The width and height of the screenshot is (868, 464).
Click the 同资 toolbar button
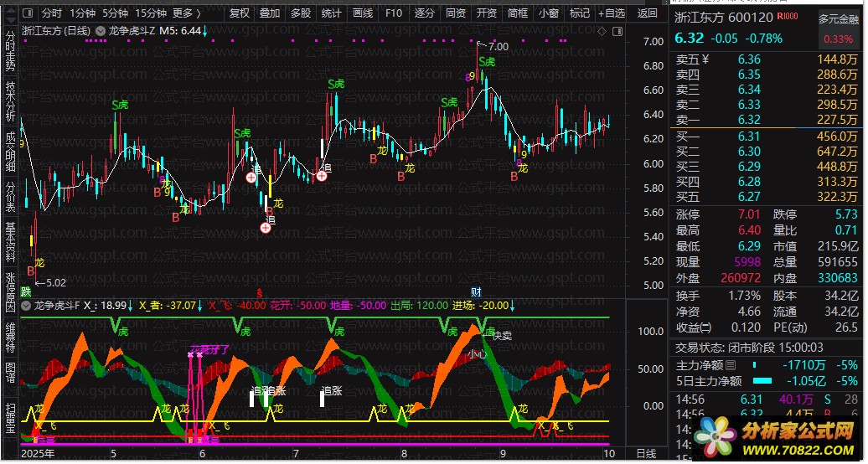pyautogui.click(x=456, y=13)
